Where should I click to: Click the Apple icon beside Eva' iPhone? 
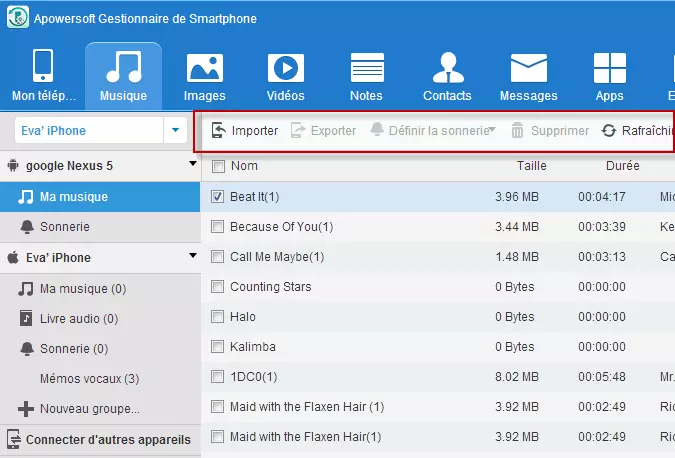13,257
